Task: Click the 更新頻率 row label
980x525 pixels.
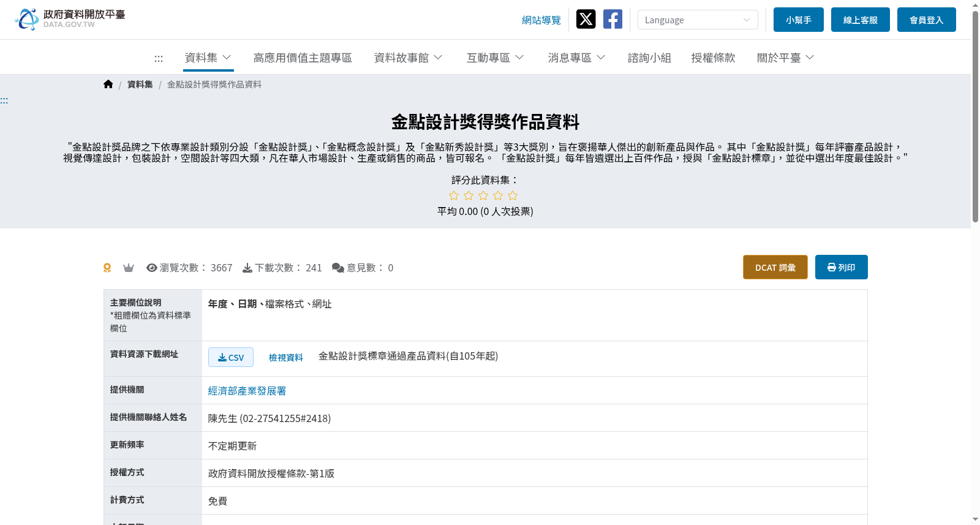Action: [x=127, y=445]
